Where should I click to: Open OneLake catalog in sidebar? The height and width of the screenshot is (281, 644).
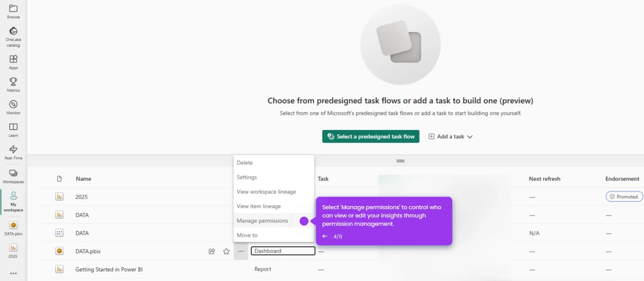point(13,37)
